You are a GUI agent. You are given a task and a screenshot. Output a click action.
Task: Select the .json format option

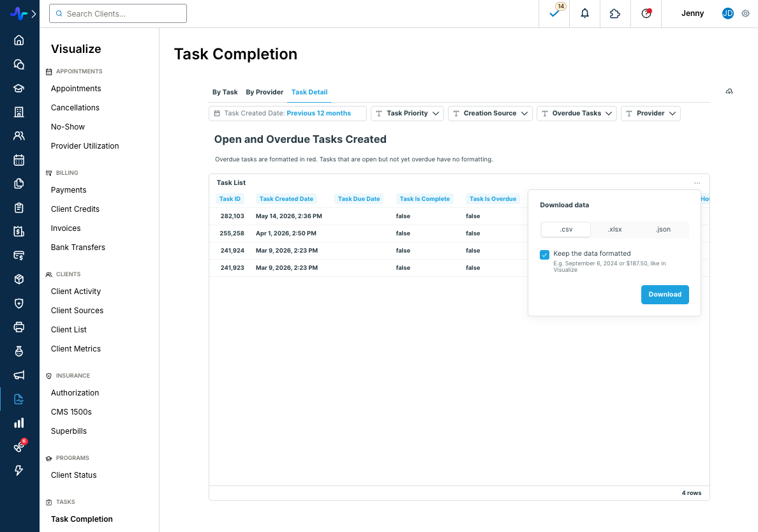(663, 230)
